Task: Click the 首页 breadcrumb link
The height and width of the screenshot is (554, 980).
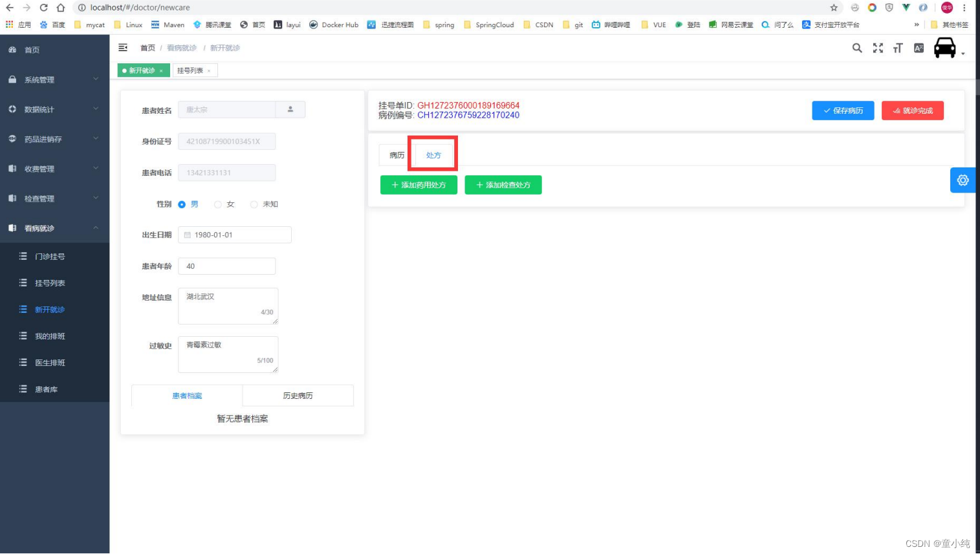Action: pos(147,48)
